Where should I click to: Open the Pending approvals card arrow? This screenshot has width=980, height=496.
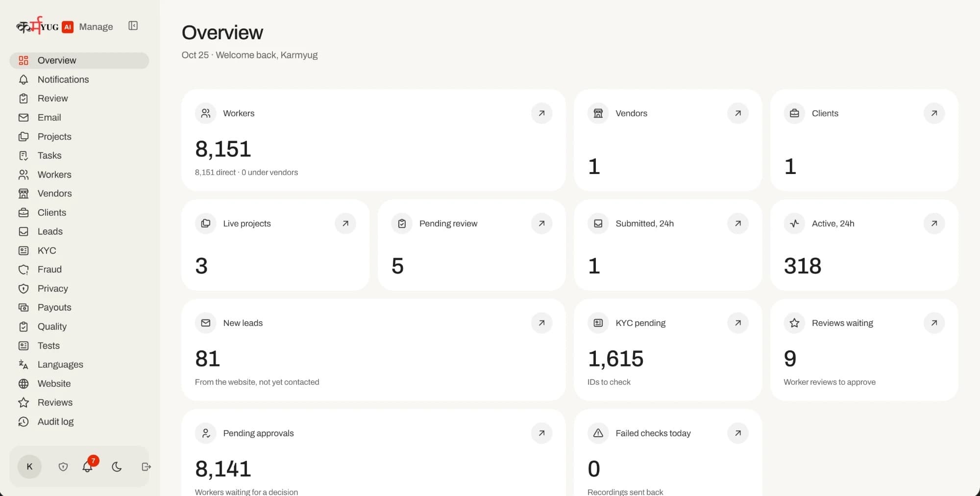pos(541,433)
